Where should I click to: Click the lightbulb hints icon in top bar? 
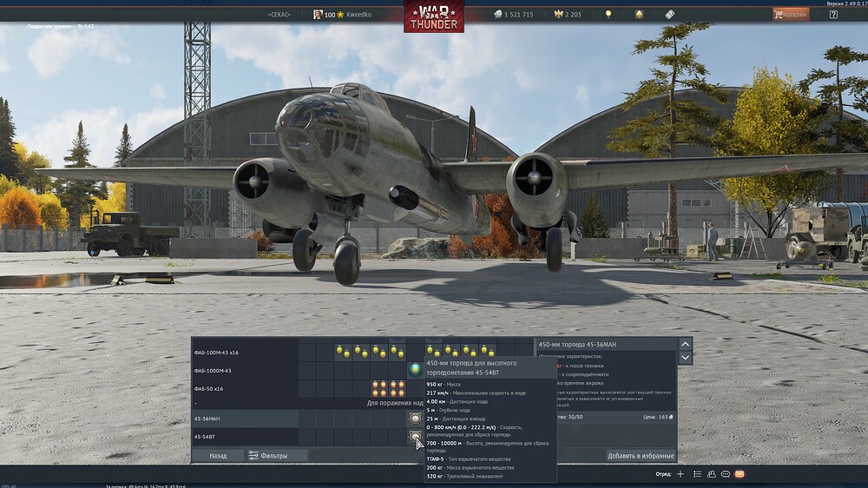tap(608, 15)
